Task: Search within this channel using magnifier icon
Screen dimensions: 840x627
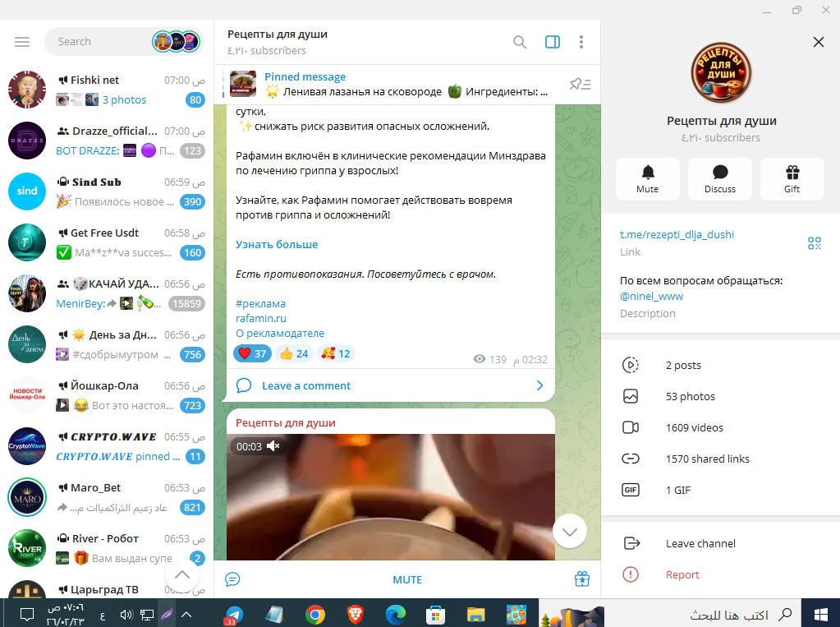Action: pyautogui.click(x=520, y=42)
